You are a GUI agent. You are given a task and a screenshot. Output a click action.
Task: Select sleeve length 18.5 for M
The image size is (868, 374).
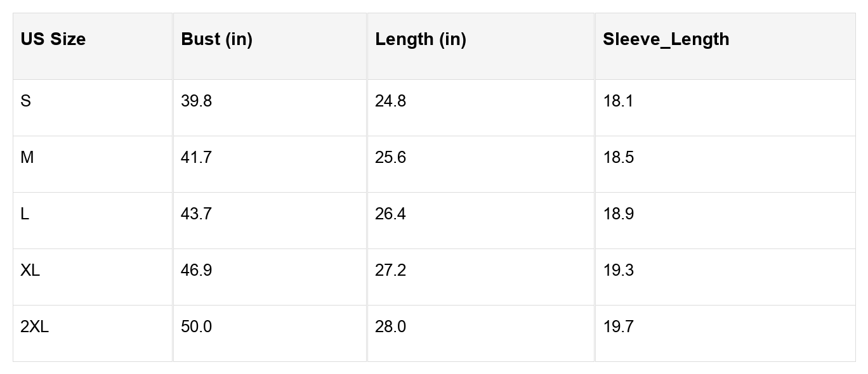tap(618, 158)
